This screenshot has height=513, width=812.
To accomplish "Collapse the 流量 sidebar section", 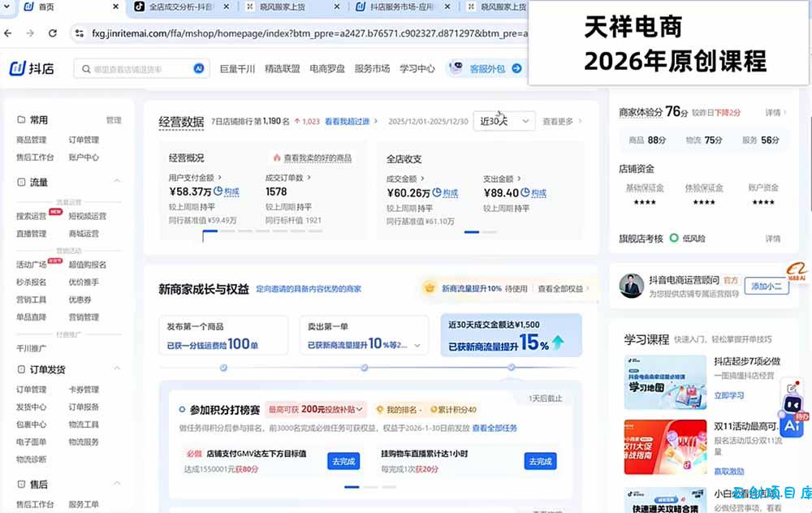I will coord(117,181).
